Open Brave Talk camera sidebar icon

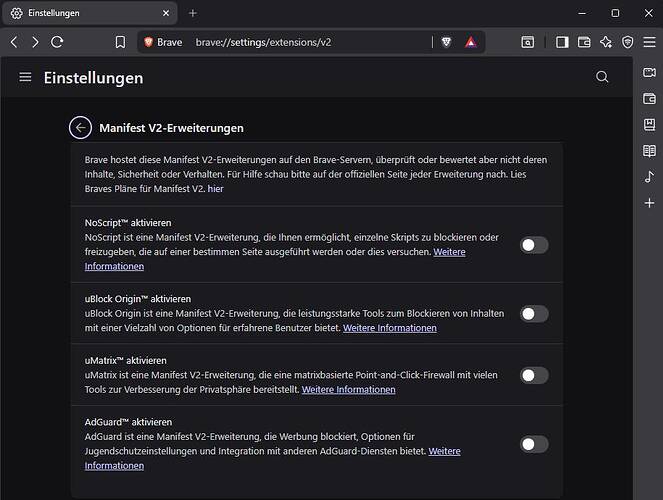649,72
